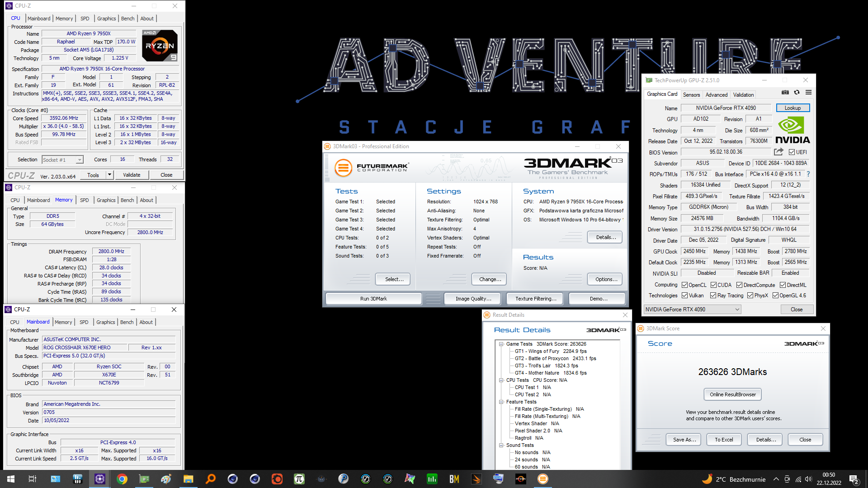
Task: Click the orange 3DMark03 taskbar icon
Action: (543, 479)
